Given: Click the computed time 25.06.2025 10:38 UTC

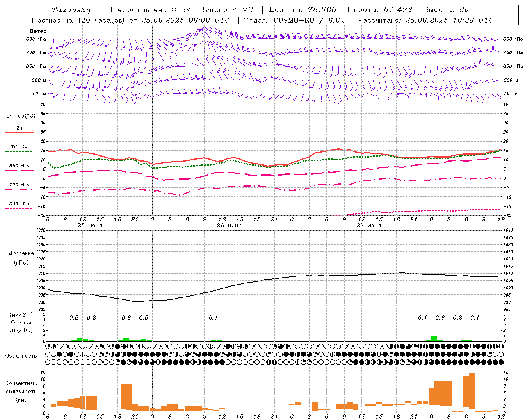Looking at the screenshot, I should tap(449, 20).
